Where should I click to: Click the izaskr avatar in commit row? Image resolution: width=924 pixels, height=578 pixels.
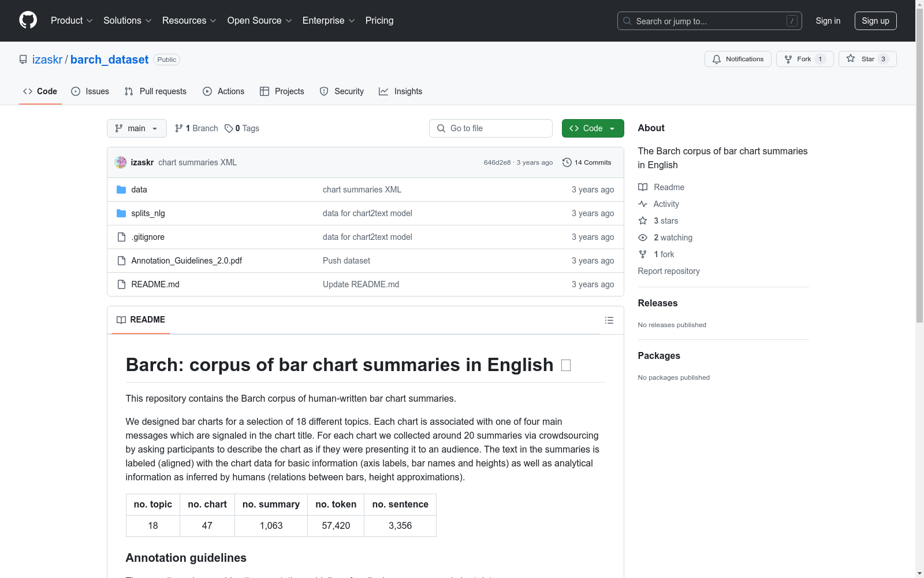coord(121,162)
